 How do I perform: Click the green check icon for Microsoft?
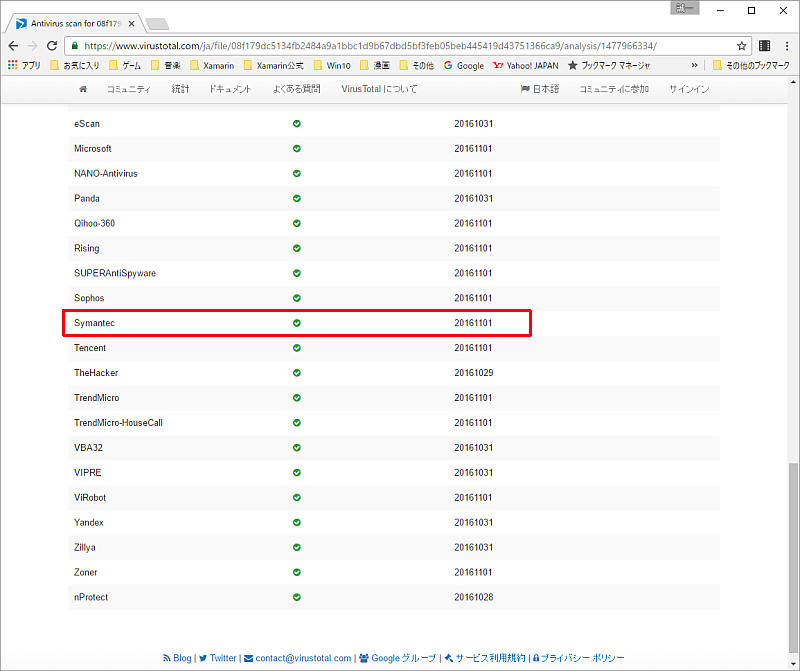point(297,149)
